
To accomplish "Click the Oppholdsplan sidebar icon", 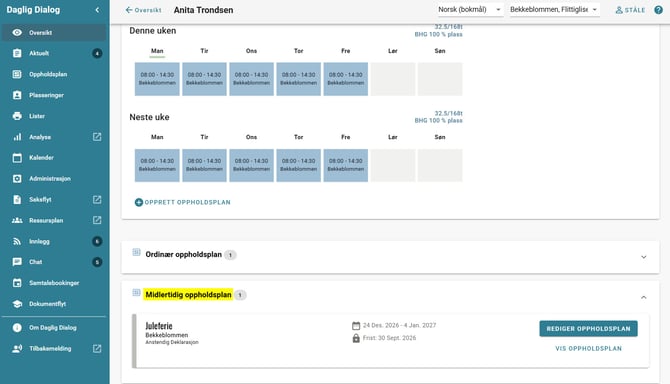I will point(17,74).
